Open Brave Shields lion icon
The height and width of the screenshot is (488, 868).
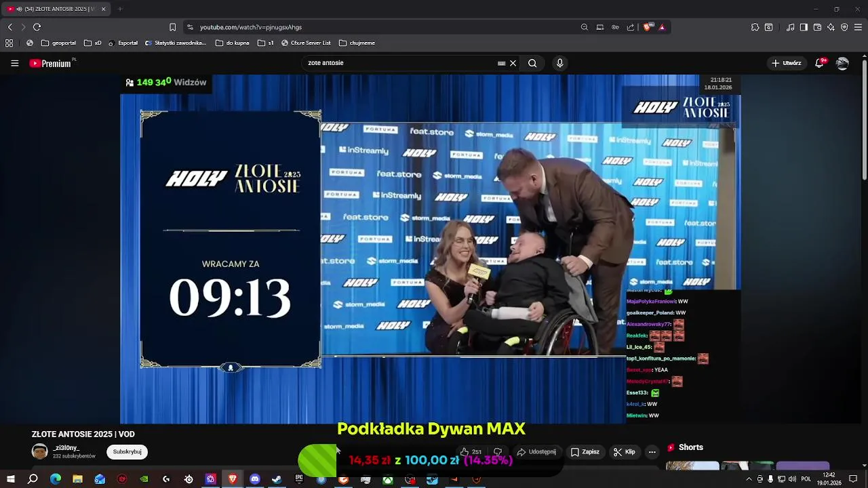(x=648, y=27)
